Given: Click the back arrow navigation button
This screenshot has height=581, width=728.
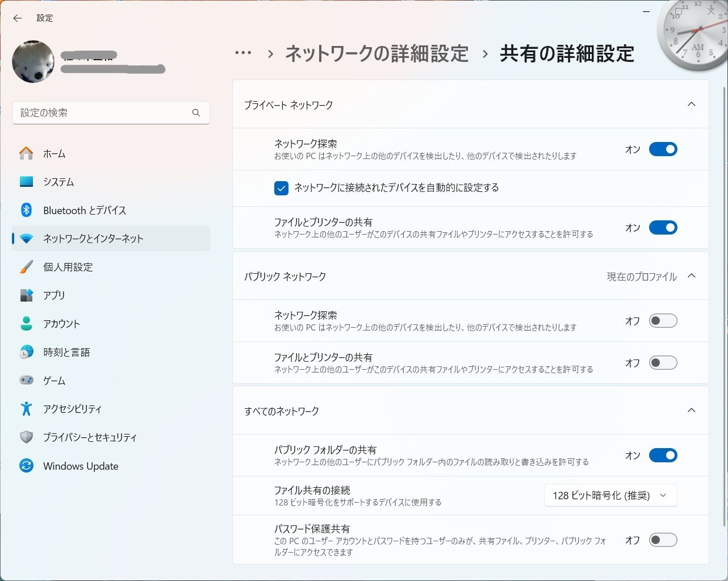Looking at the screenshot, I should [17, 18].
